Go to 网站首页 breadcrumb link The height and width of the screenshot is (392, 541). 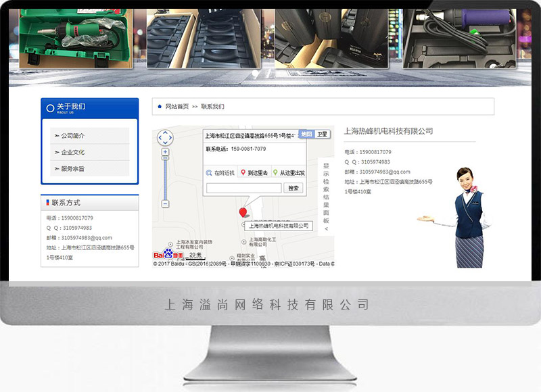point(177,107)
